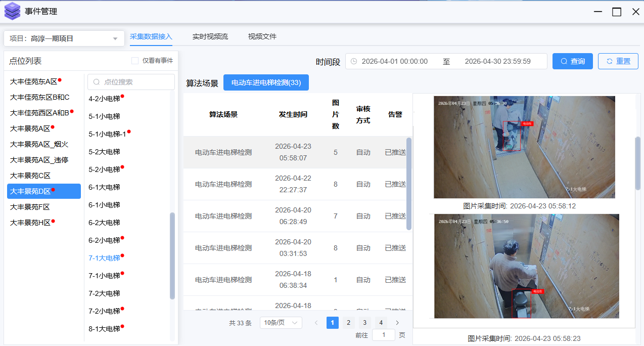Open the 10条/页 page size dropdown
The height and width of the screenshot is (346, 644).
tap(281, 323)
